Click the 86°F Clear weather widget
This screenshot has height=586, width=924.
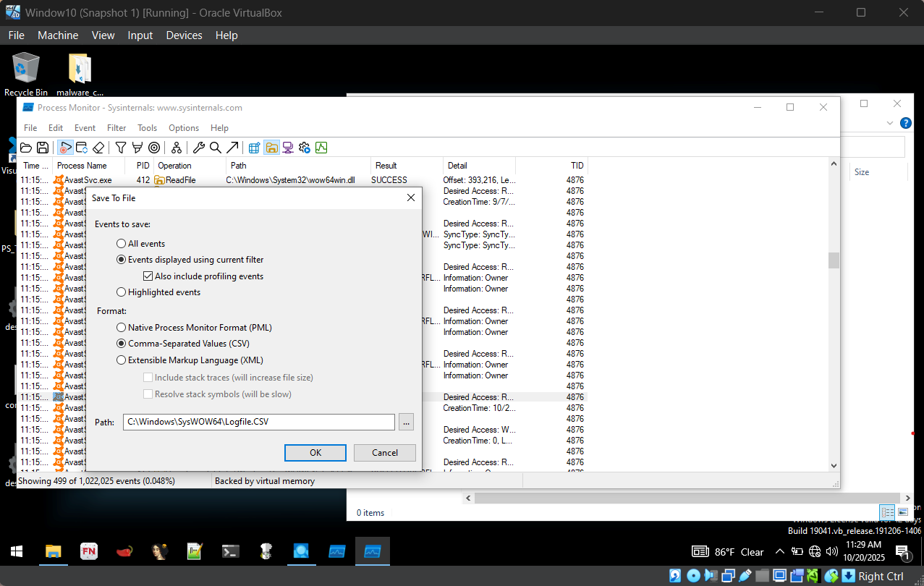[728, 552]
